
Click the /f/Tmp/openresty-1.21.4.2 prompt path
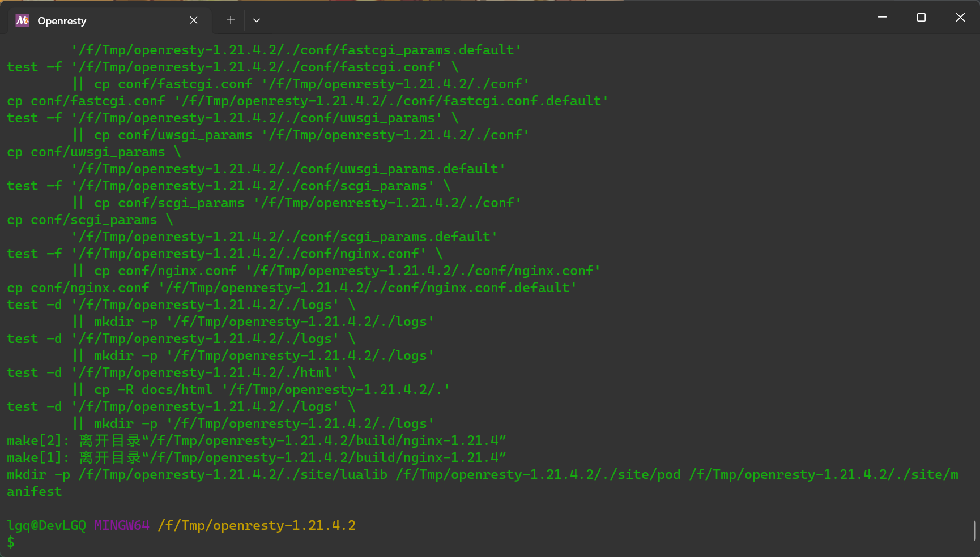(x=257, y=525)
